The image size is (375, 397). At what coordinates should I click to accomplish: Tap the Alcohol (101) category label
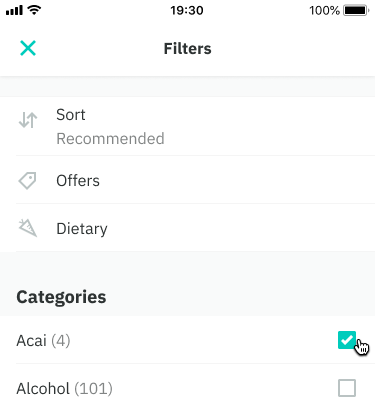coord(64,389)
